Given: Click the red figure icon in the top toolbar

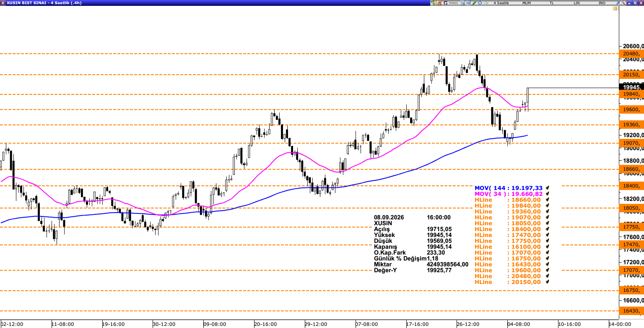Looking at the screenshot, I should tap(439, 3).
